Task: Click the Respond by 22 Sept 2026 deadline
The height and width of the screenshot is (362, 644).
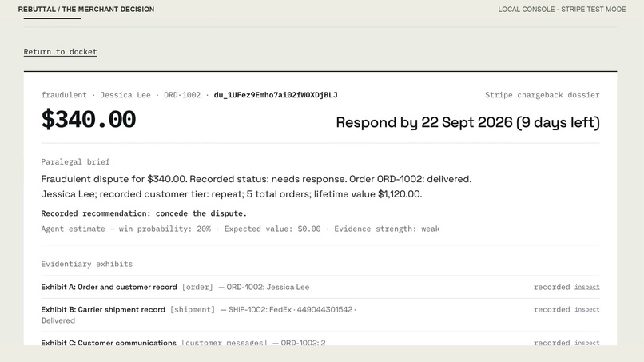Action: tap(467, 122)
